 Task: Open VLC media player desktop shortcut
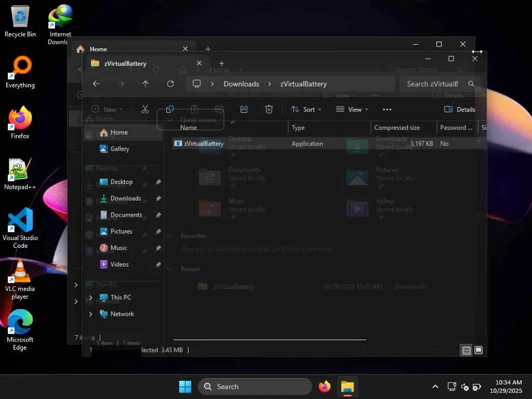[20, 279]
